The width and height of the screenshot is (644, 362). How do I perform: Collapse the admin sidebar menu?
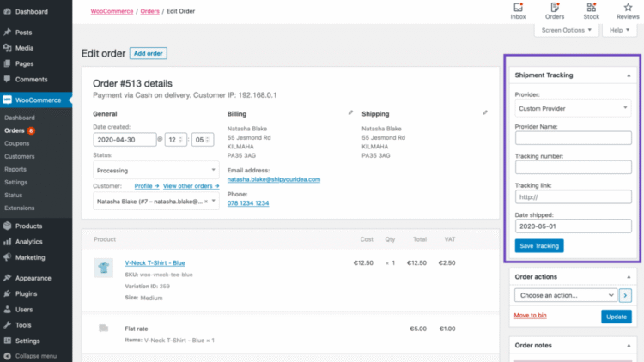click(x=36, y=356)
